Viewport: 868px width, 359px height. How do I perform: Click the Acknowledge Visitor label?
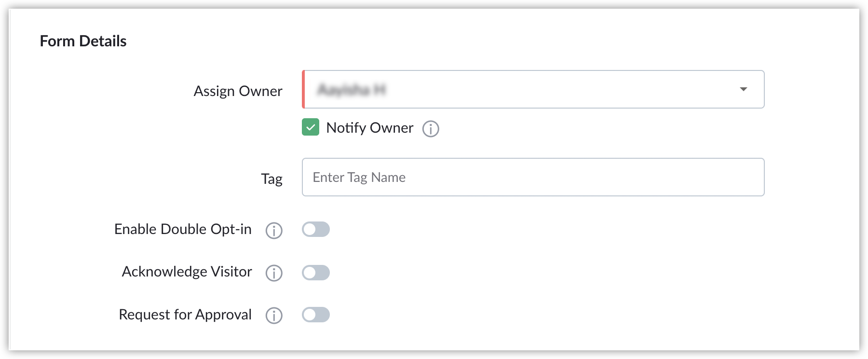pos(187,272)
